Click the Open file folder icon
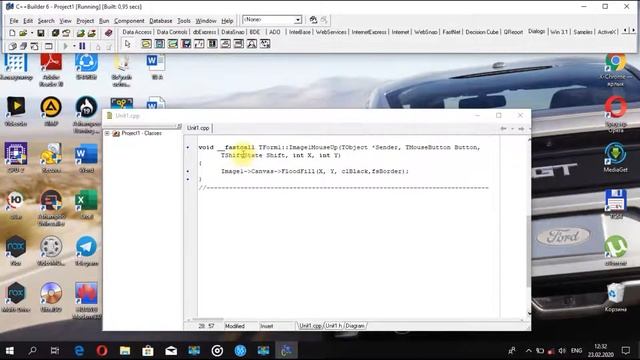The height and width of the screenshot is (360, 640). click(x=23, y=33)
